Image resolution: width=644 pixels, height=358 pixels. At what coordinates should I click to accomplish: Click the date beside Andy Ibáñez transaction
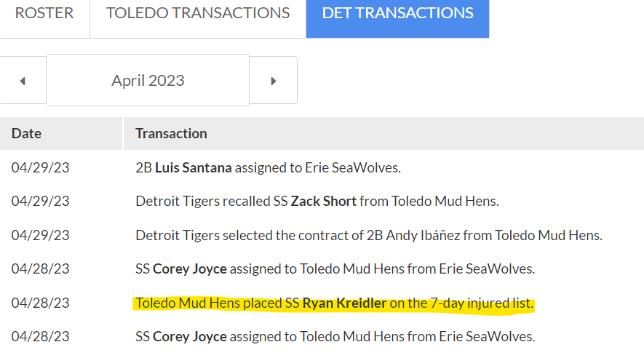pos(40,235)
